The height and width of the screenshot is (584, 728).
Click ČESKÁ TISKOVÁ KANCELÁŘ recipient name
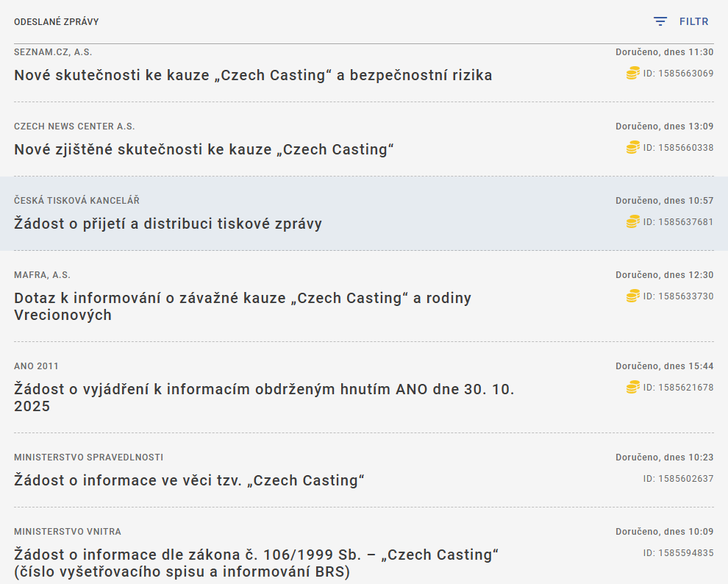pos(76,201)
